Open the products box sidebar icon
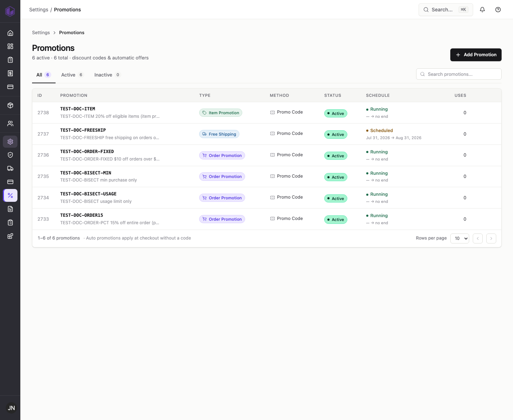The width and height of the screenshot is (513, 420). (10, 105)
